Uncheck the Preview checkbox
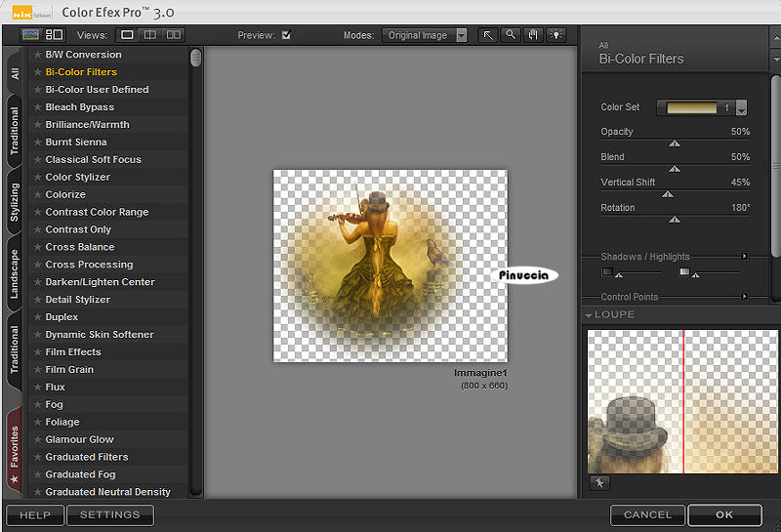The width and height of the screenshot is (781, 532). click(286, 35)
